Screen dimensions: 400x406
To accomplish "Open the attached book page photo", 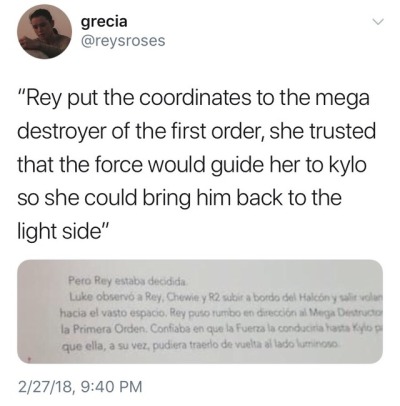I will pyautogui.click(x=200, y=311).
